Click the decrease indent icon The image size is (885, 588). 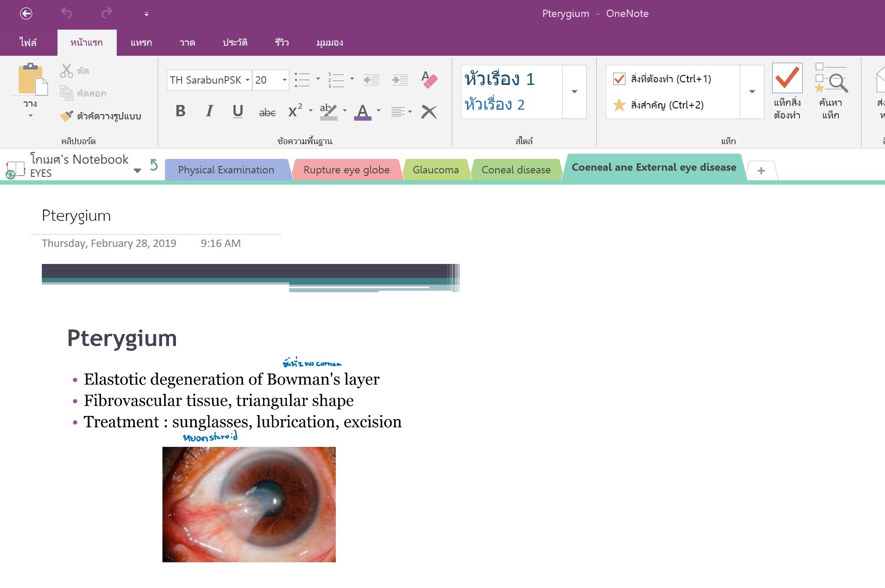click(x=372, y=80)
